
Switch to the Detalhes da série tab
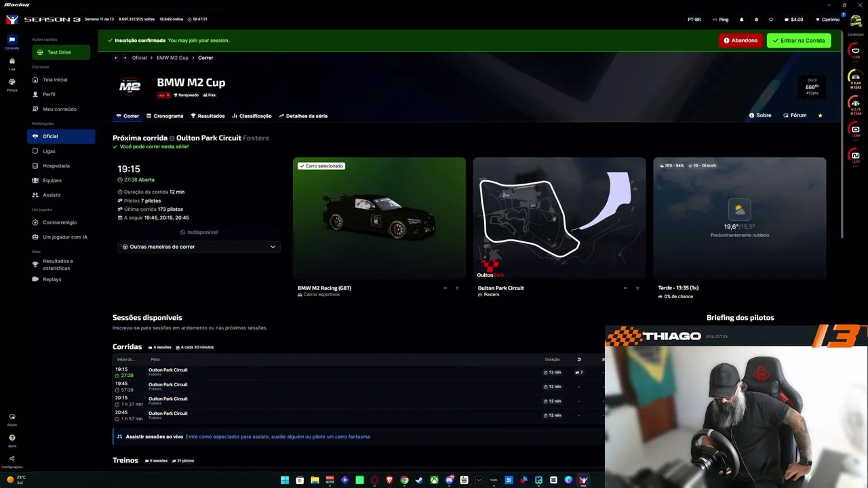[303, 116]
